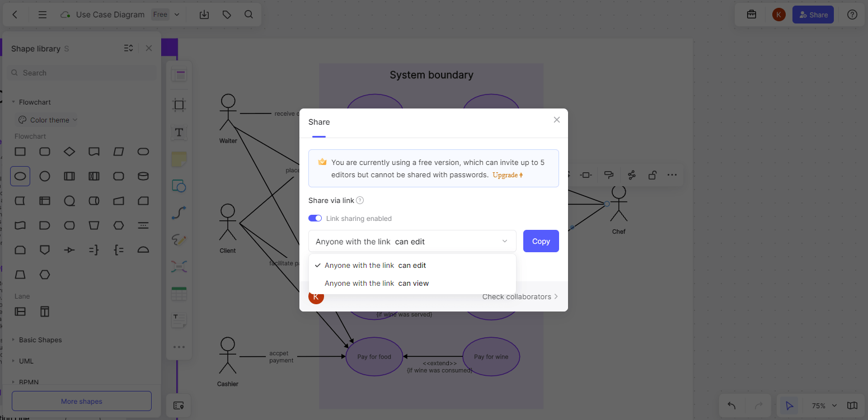This screenshot has height=420, width=868.
Task: Disable link sharing with the blue toggle
Action: pos(315,218)
